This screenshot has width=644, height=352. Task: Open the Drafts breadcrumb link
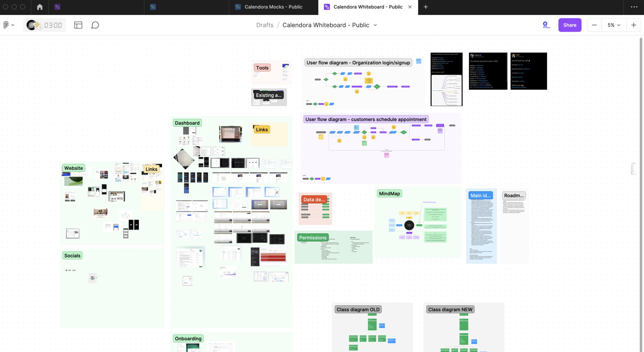(265, 25)
